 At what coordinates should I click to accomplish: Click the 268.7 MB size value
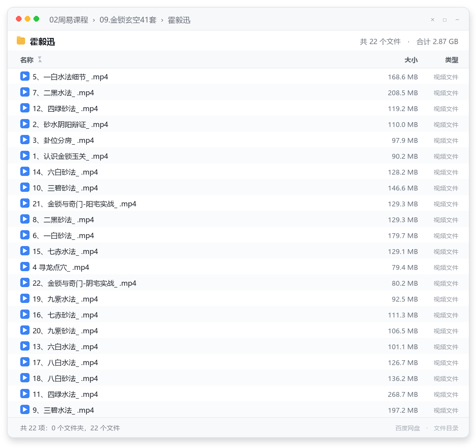pyautogui.click(x=403, y=395)
